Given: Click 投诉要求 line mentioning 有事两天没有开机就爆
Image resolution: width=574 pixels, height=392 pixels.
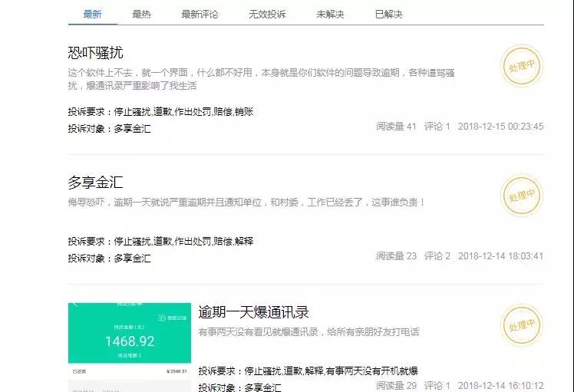Looking at the screenshot, I should coord(308,371).
